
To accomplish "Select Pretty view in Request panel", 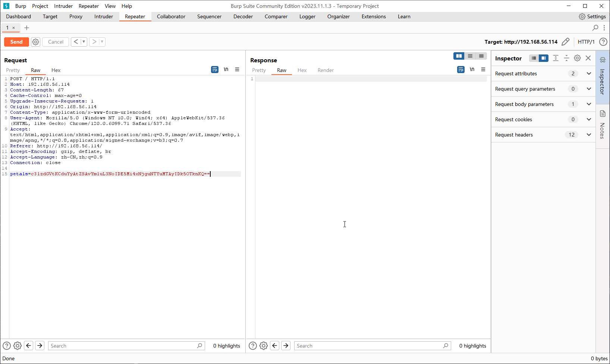I will [x=13, y=70].
